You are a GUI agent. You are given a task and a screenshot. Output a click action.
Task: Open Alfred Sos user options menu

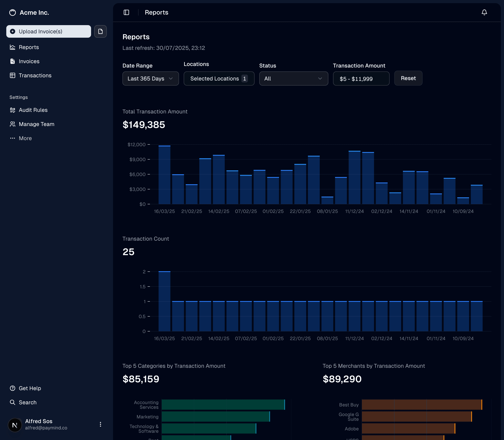[x=100, y=424]
